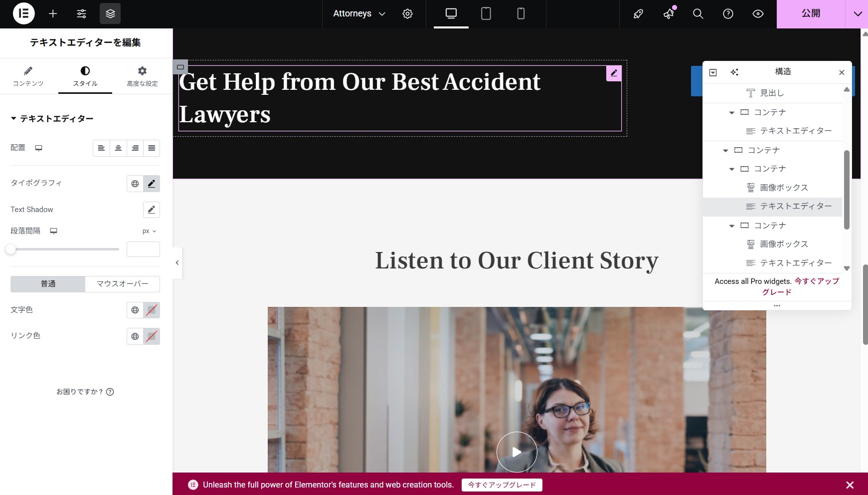Expand the publish options arrow
This screenshot has height=495, width=868.
(857, 14)
